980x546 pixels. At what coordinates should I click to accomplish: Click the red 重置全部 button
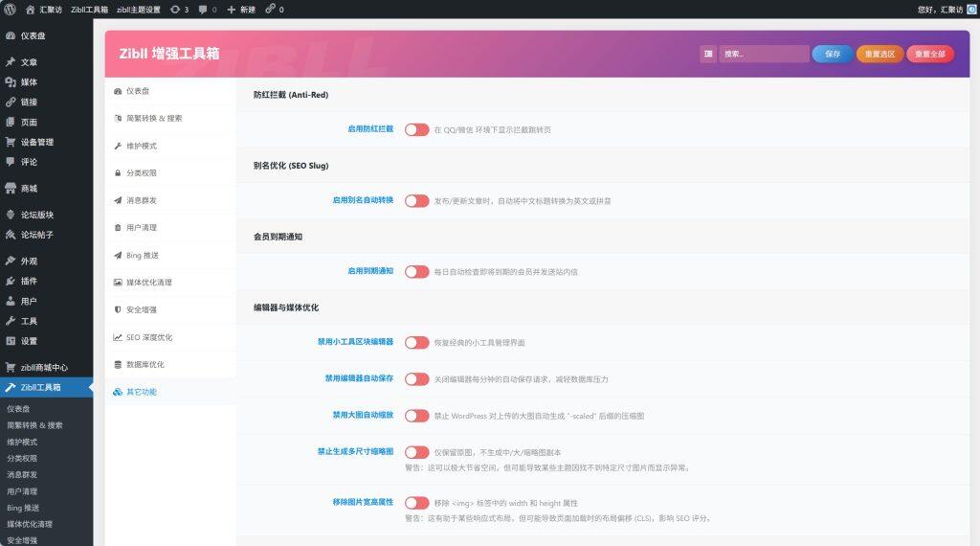click(930, 54)
